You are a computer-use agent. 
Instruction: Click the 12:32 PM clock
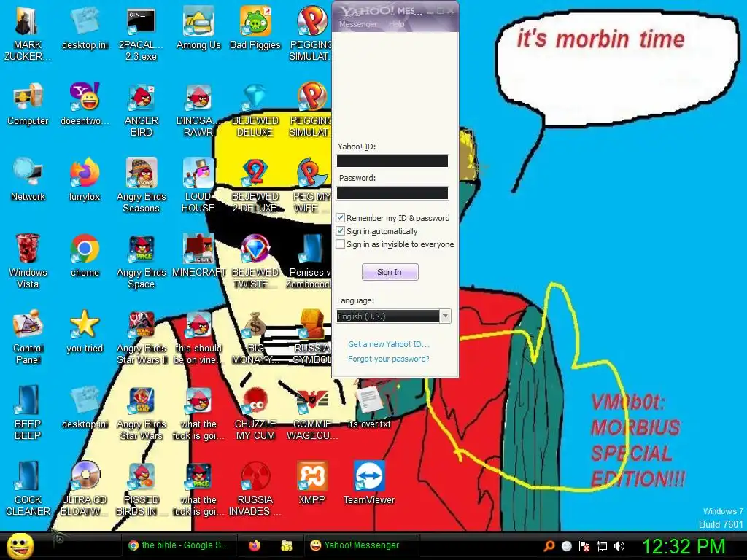684,545
